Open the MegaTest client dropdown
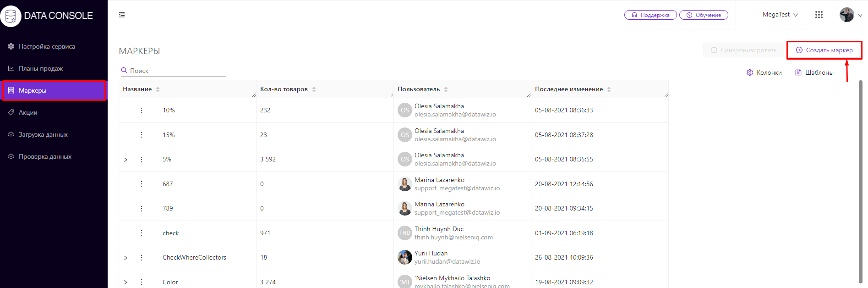 click(780, 15)
